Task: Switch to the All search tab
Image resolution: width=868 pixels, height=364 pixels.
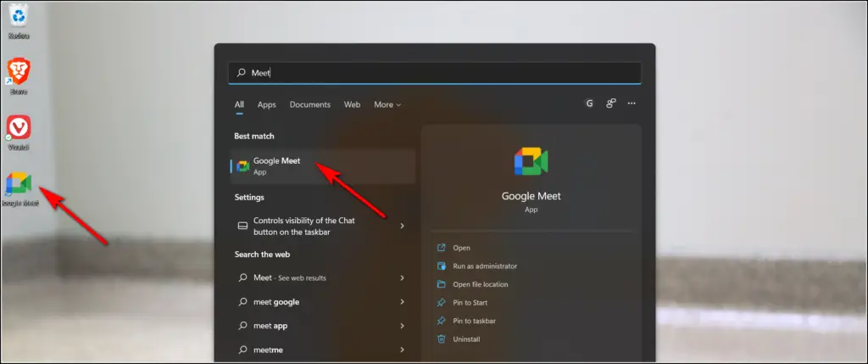Action: tap(239, 104)
